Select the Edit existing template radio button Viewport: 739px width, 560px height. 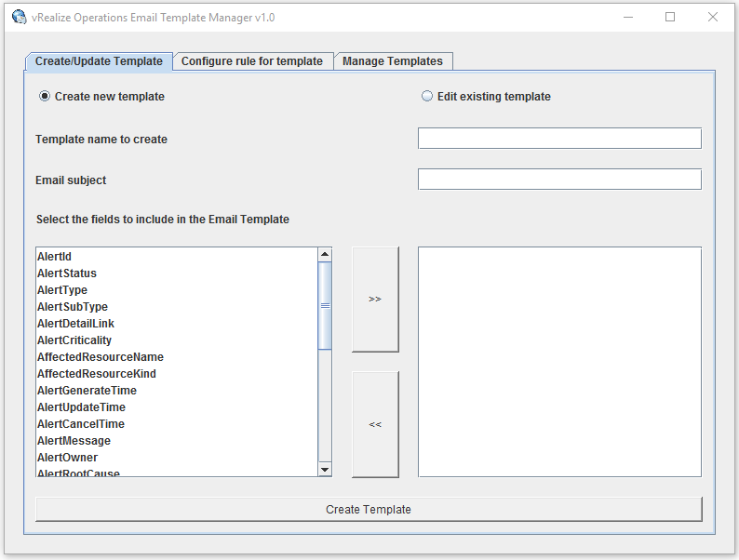[426, 96]
